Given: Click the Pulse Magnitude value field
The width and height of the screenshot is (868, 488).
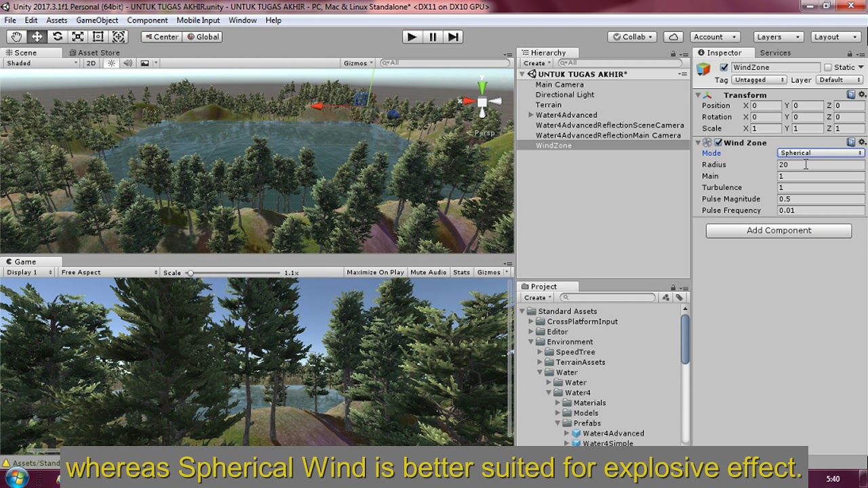Looking at the screenshot, I should pos(821,199).
